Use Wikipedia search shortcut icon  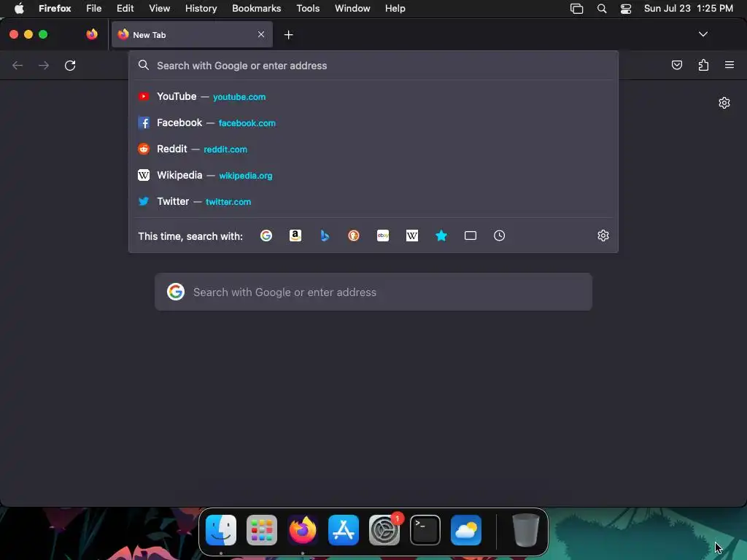(x=412, y=236)
